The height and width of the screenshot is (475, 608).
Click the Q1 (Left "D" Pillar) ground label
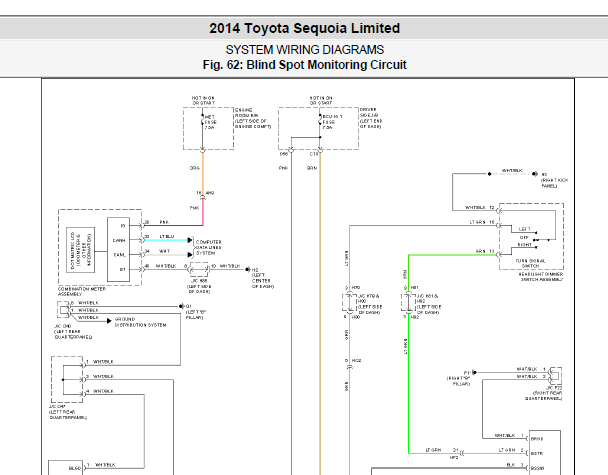coord(196,312)
